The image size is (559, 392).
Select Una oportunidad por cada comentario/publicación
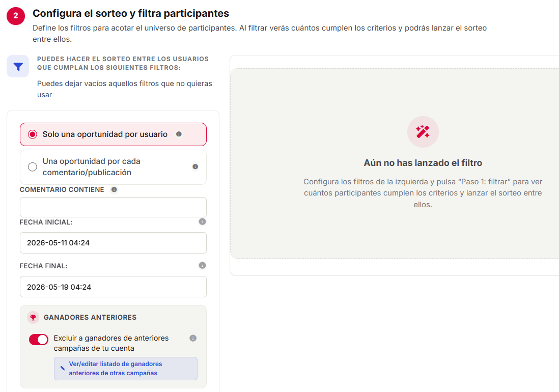[x=113, y=167]
